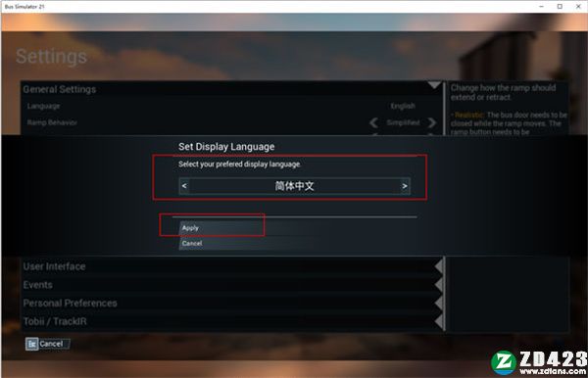The height and width of the screenshot is (378, 588).
Task: Expand the User Interface section arrow
Action: [439, 266]
